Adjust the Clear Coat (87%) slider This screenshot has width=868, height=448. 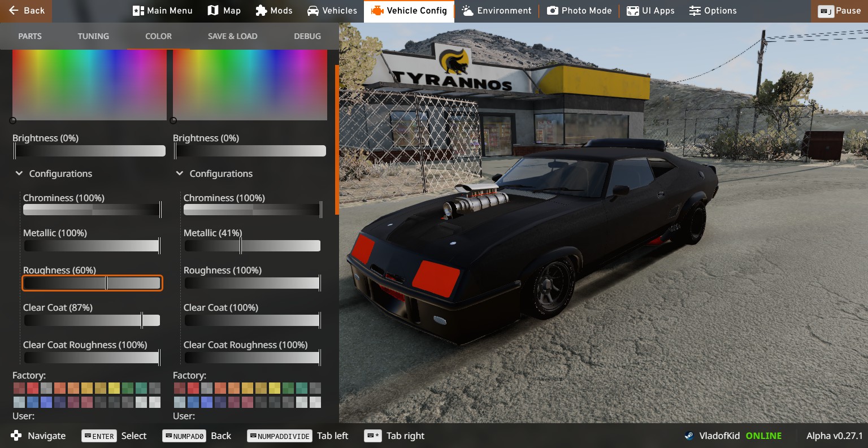[x=92, y=320]
